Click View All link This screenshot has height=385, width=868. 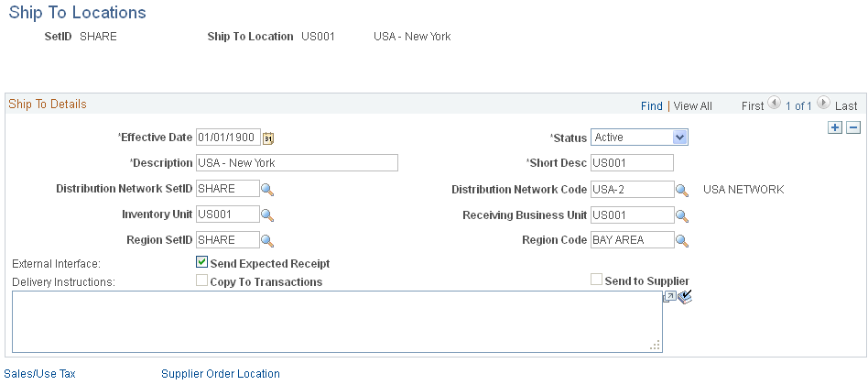point(693,105)
